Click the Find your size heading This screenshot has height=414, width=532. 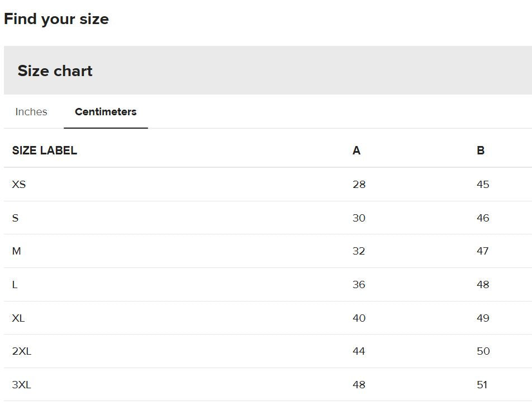point(56,19)
